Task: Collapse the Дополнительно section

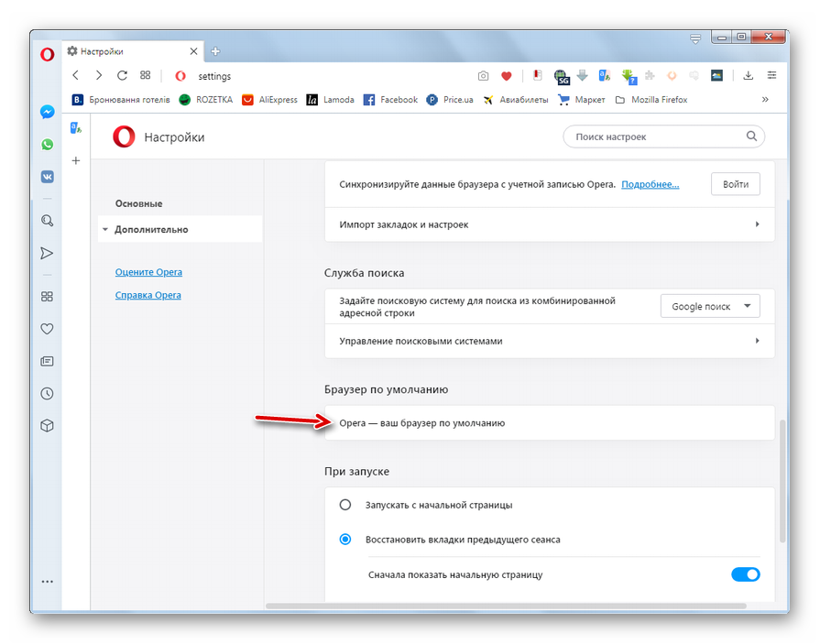Action: point(180,230)
